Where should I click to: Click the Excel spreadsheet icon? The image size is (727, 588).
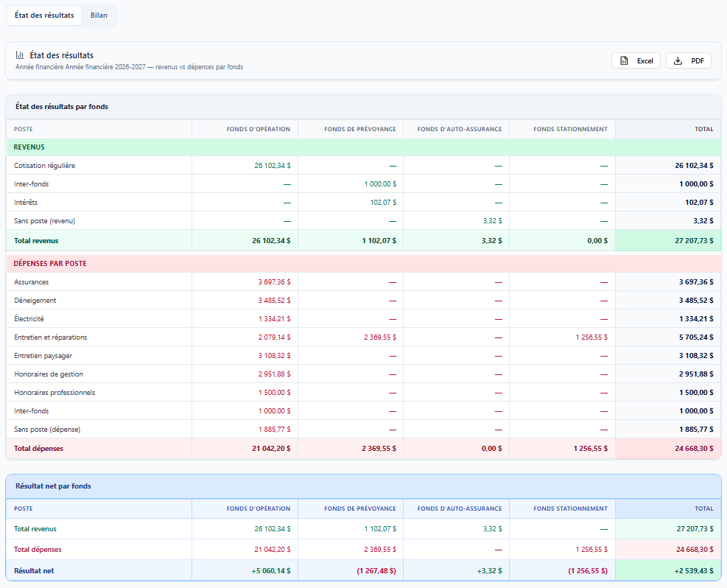point(624,60)
